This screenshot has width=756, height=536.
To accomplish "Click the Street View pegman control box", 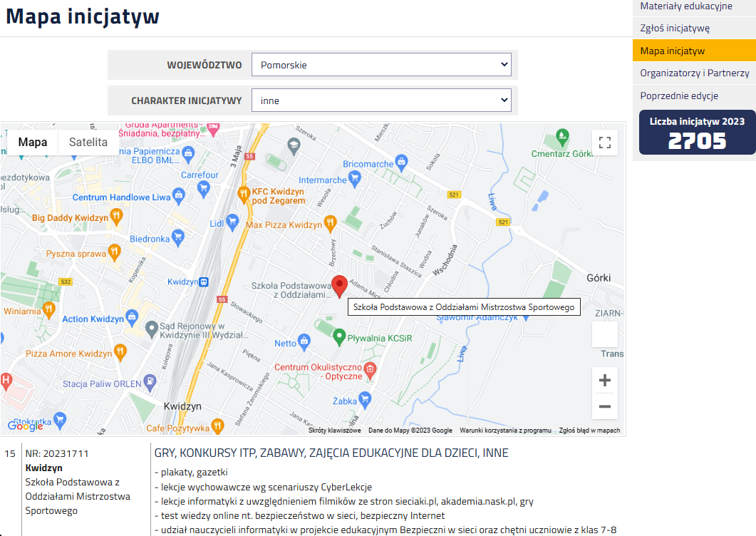I will click(x=605, y=334).
